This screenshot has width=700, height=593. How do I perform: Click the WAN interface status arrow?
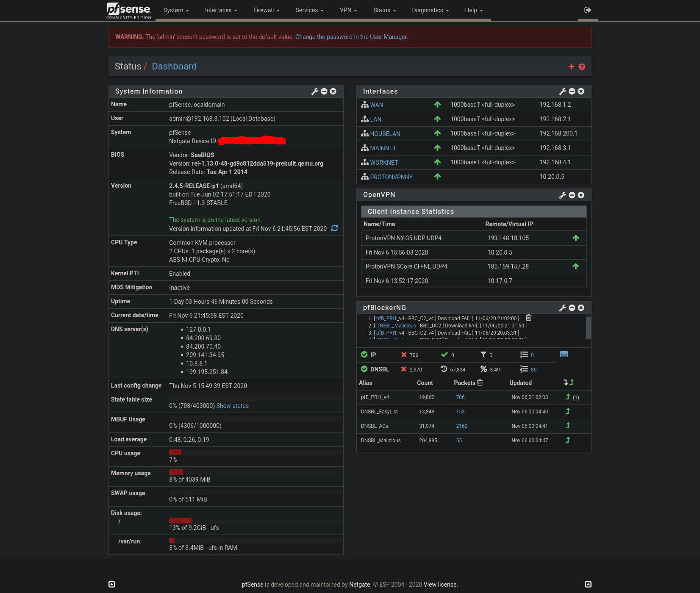pos(438,105)
